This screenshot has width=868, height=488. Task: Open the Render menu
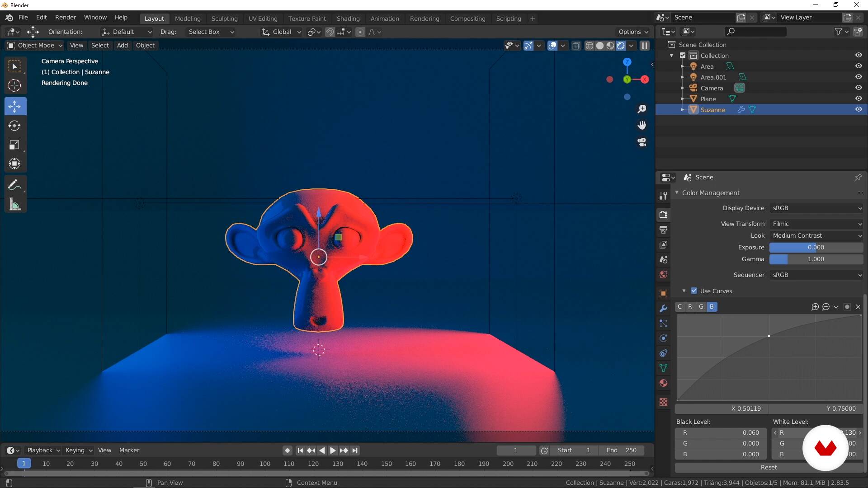tap(66, 17)
